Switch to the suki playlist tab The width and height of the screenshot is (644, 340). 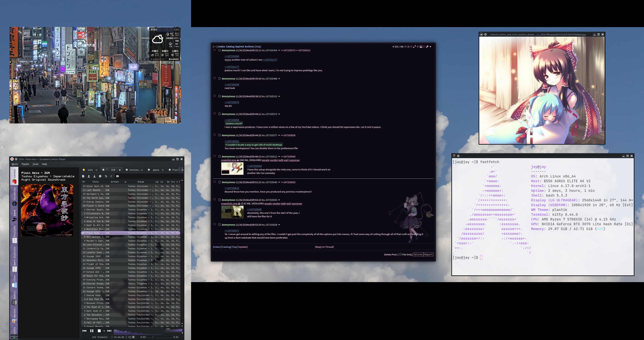coord(90,170)
